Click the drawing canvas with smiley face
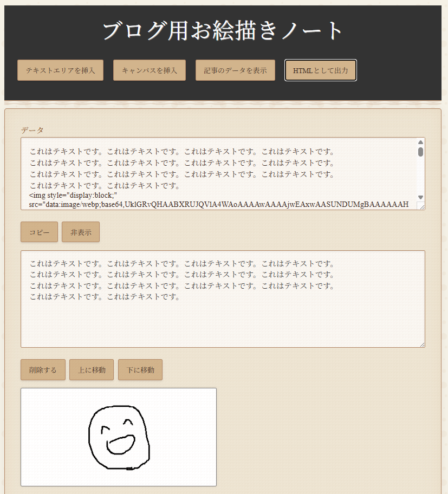The width and height of the screenshot is (448, 494). click(x=119, y=437)
